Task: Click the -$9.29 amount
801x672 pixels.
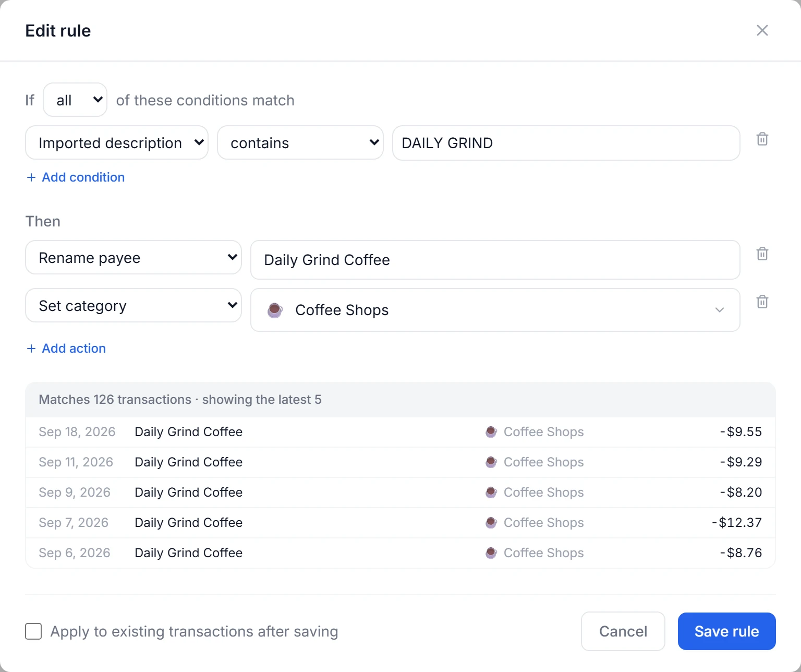Action: [741, 462]
